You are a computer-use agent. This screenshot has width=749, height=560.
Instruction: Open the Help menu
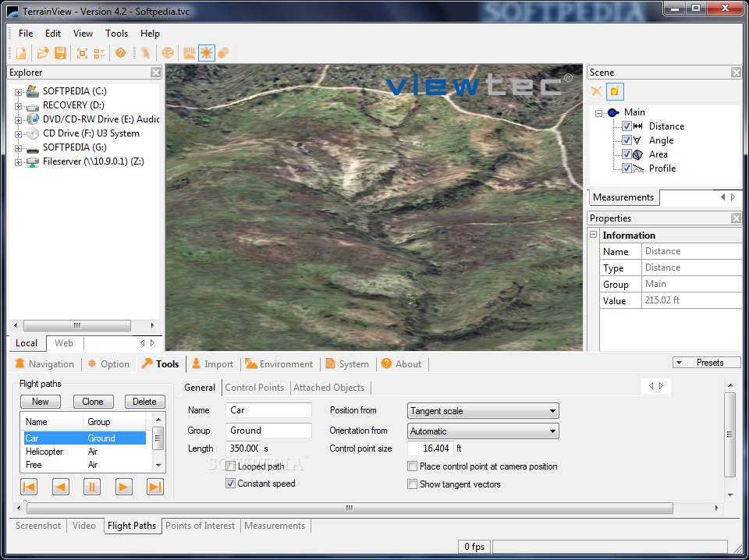click(150, 34)
